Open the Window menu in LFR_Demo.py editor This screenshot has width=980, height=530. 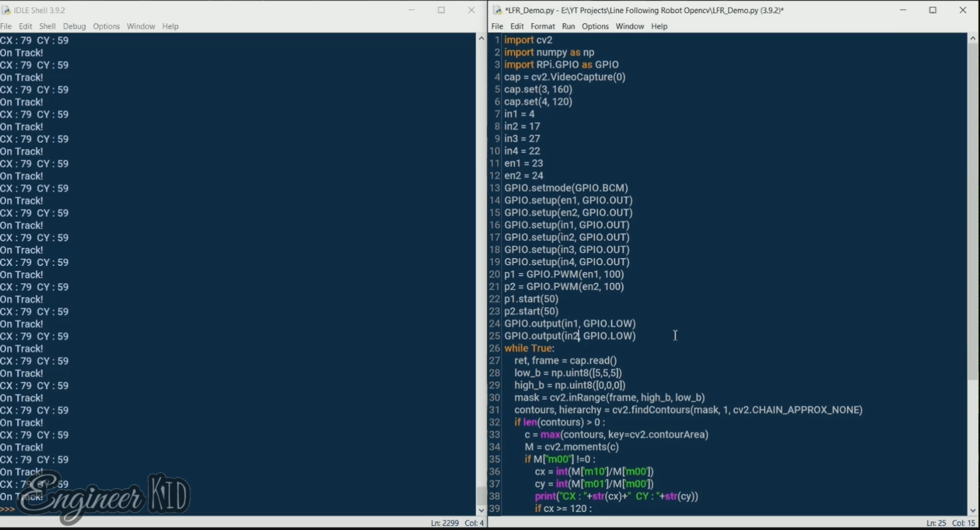click(x=630, y=26)
